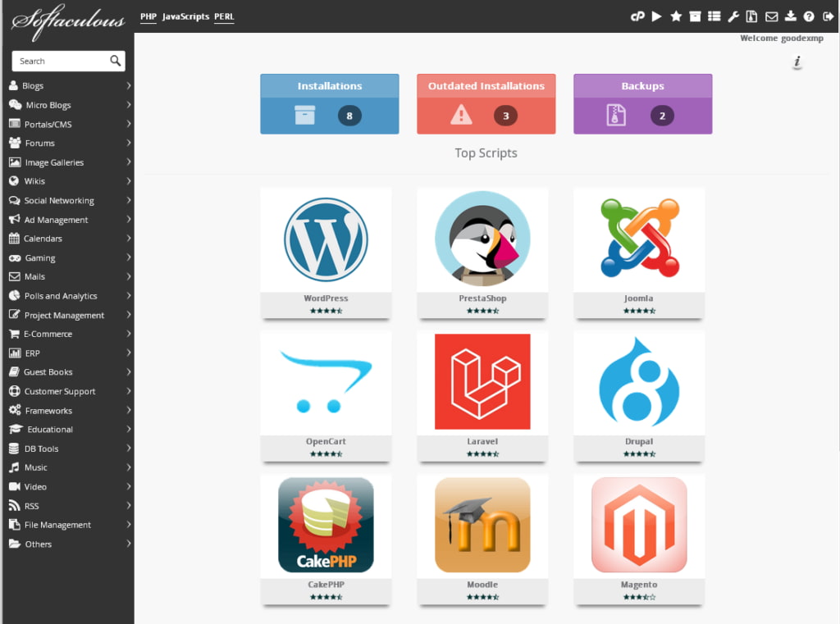
Task: Click the PrestaShop penguin logo
Action: point(482,239)
